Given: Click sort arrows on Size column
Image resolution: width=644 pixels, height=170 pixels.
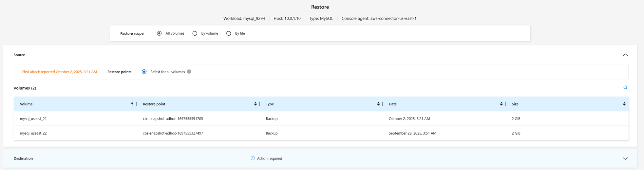Looking at the screenshot, I should point(624,104).
